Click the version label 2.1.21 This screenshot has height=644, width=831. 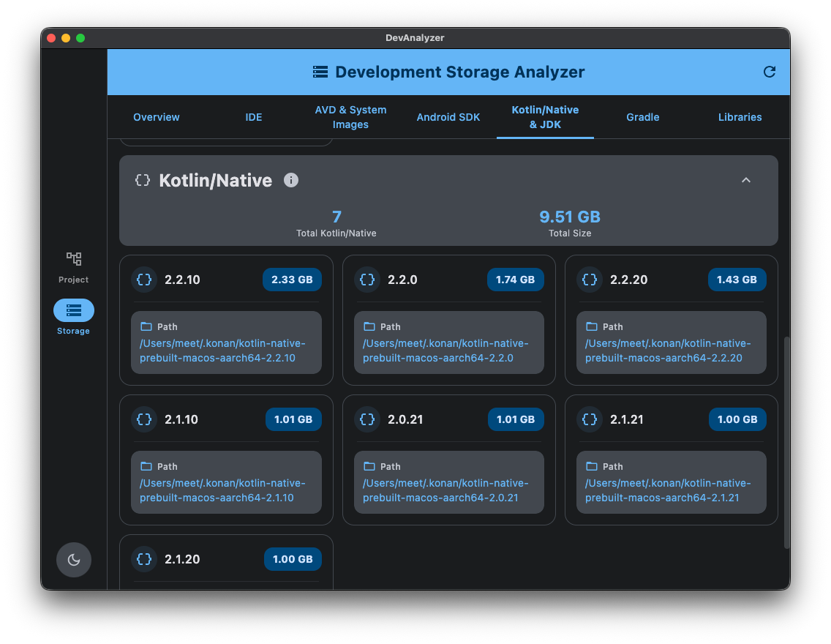[x=626, y=419]
